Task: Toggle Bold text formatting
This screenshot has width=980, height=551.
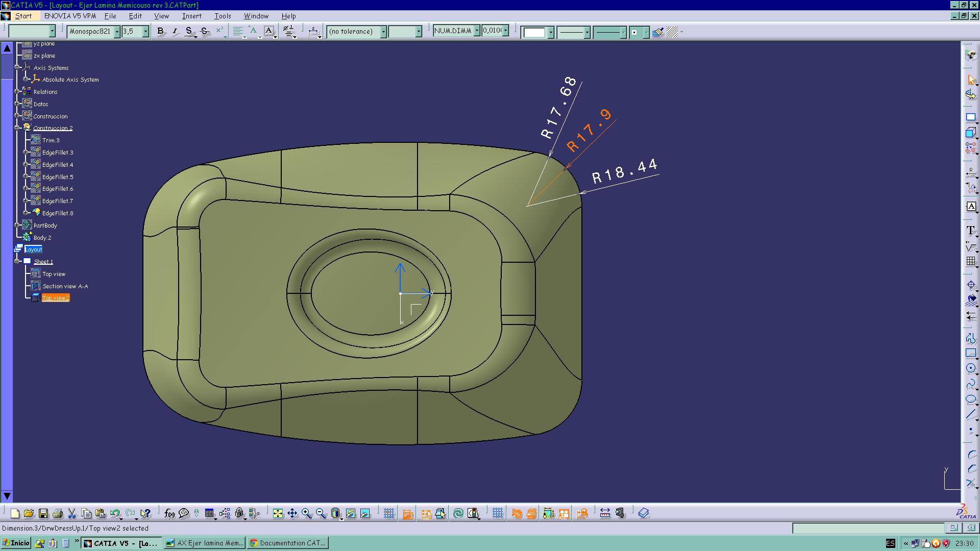Action: pyautogui.click(x=160, y=31)
